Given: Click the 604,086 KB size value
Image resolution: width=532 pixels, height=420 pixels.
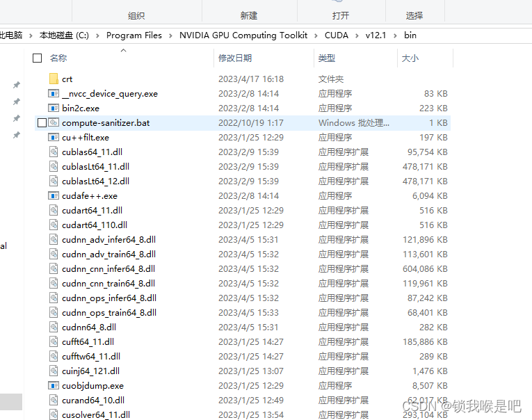Looking at the screenshot, I should (x=425, y=268).
